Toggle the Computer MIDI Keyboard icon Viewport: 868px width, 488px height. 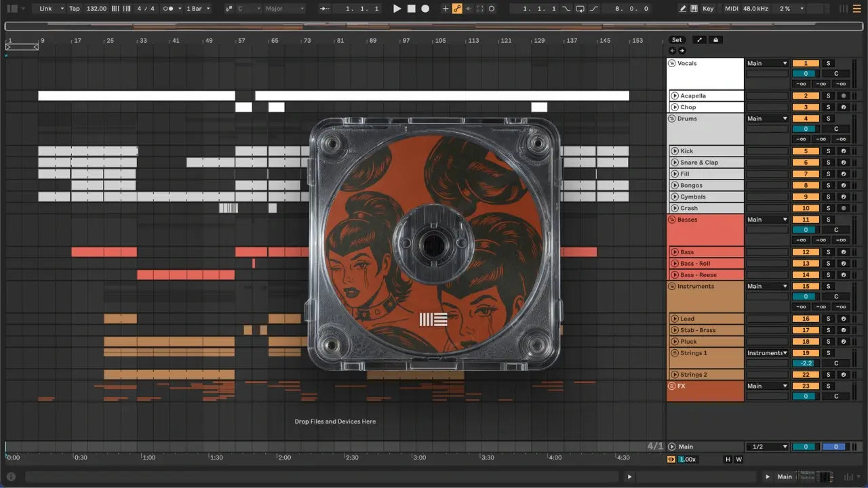(x=694, y=9)
